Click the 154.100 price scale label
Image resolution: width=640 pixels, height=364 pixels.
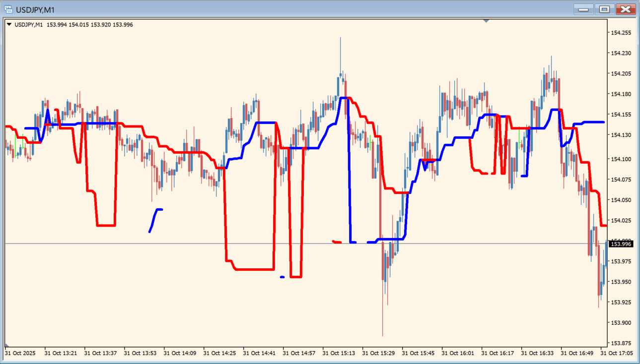[x=621, y=159]
